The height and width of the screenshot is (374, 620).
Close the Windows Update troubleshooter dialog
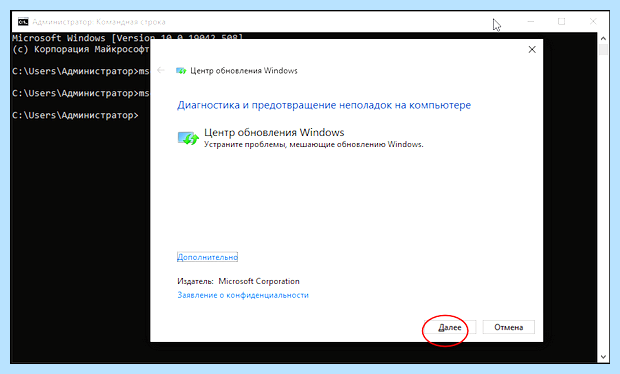click(x=532, y=49)
